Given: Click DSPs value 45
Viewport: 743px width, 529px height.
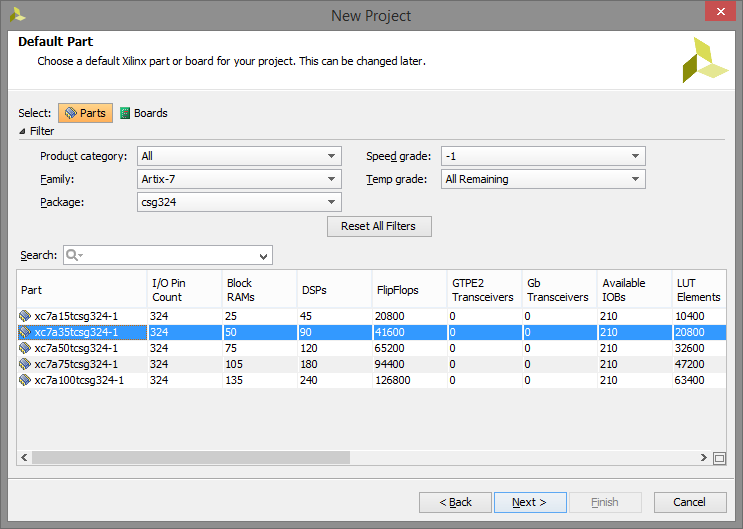Looking at the screenshot, I should click(306, 316).
